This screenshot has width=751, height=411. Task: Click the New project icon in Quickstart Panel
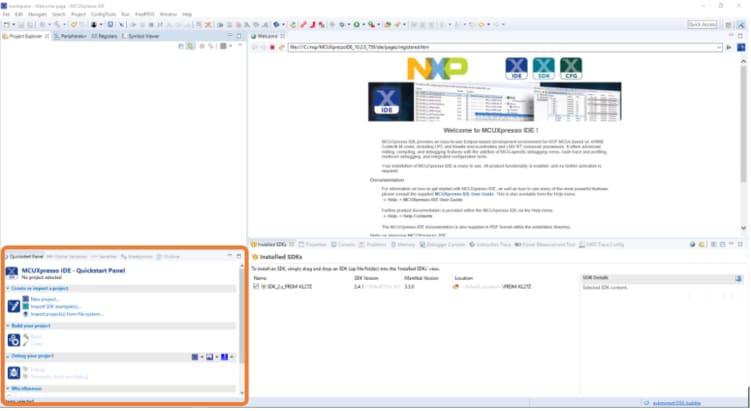click(26, 299)
